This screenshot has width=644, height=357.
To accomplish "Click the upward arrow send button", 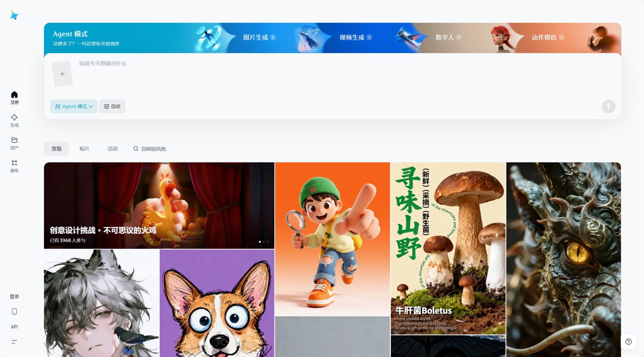I will (x=608, y=106).
